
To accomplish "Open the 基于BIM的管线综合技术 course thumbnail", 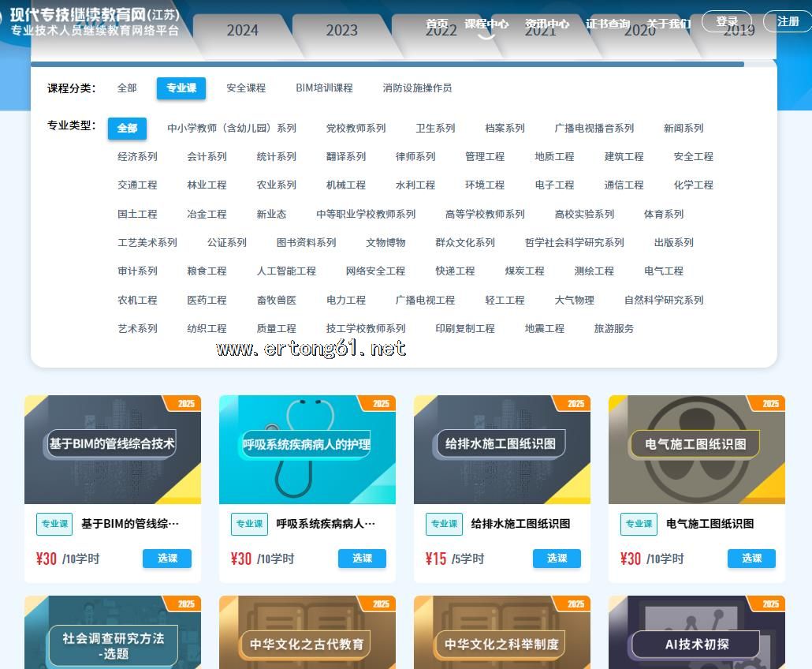I will point(113,450).
